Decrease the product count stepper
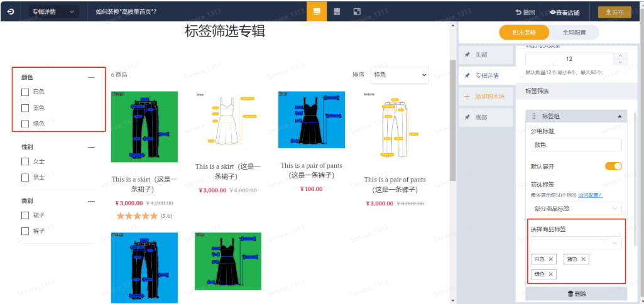Image resolution: width=644 pixels, height=304 pixels. click(619, 62)
